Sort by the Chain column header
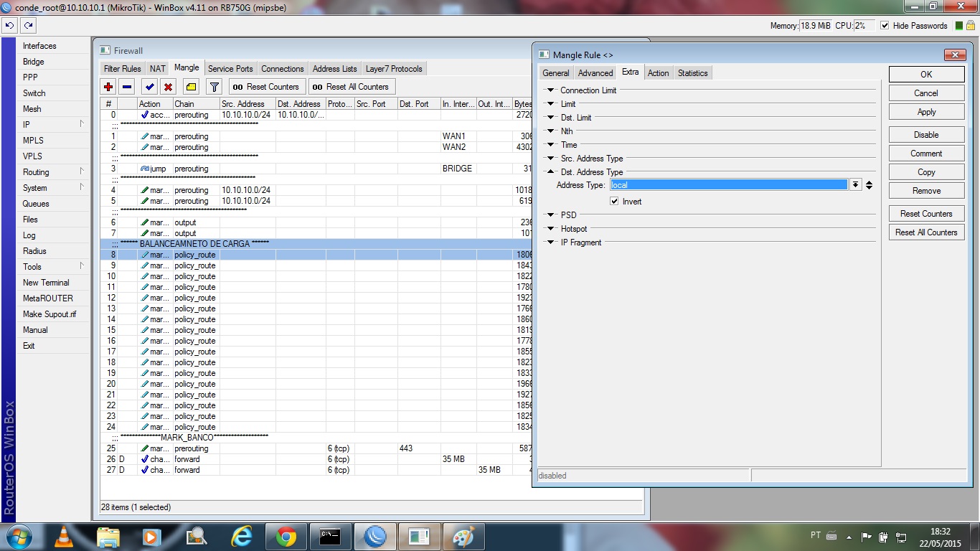 (x=196, y=104)
